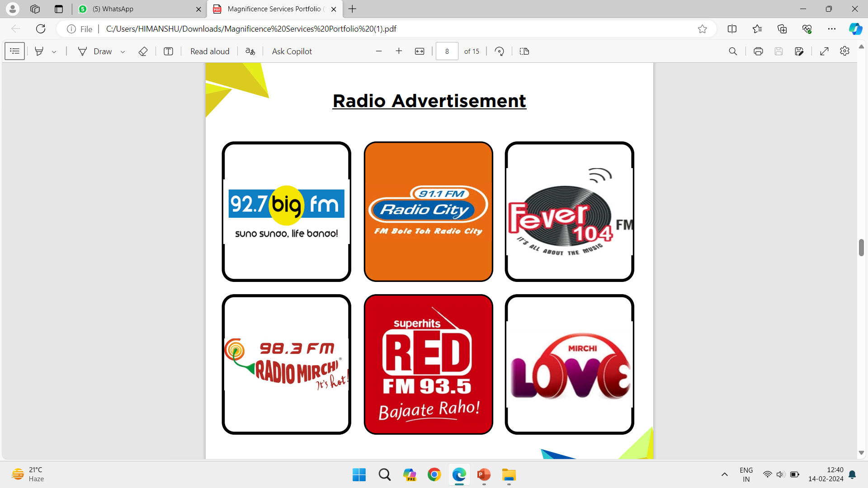
Task: Enter full screen reading mode
Action: click(x=824, y=51)
